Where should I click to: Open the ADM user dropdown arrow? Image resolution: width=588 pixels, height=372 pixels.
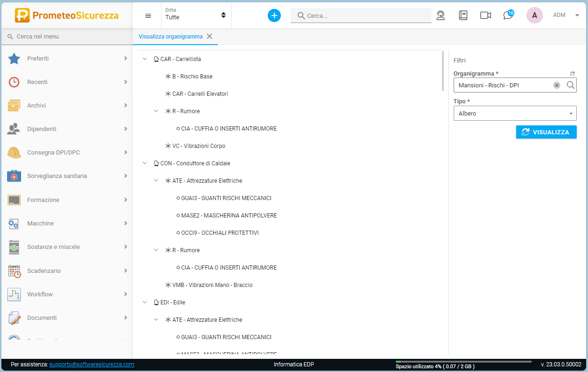click(577, 15)
